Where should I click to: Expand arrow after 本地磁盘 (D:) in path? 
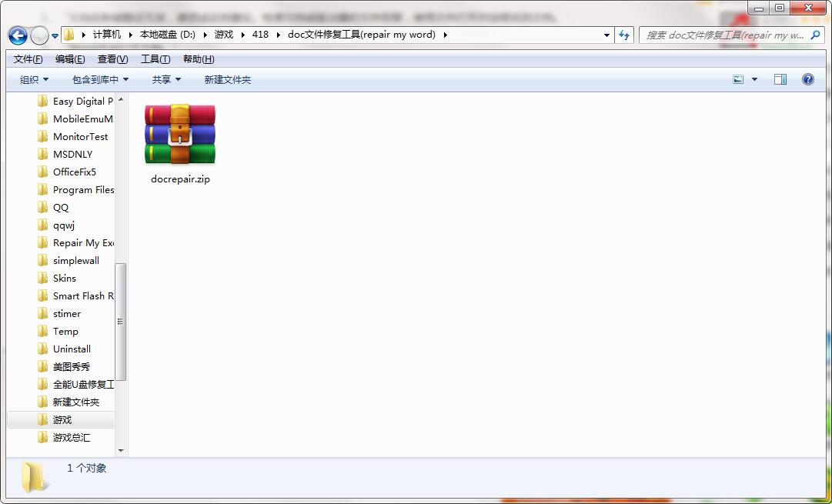coord(205,35)
